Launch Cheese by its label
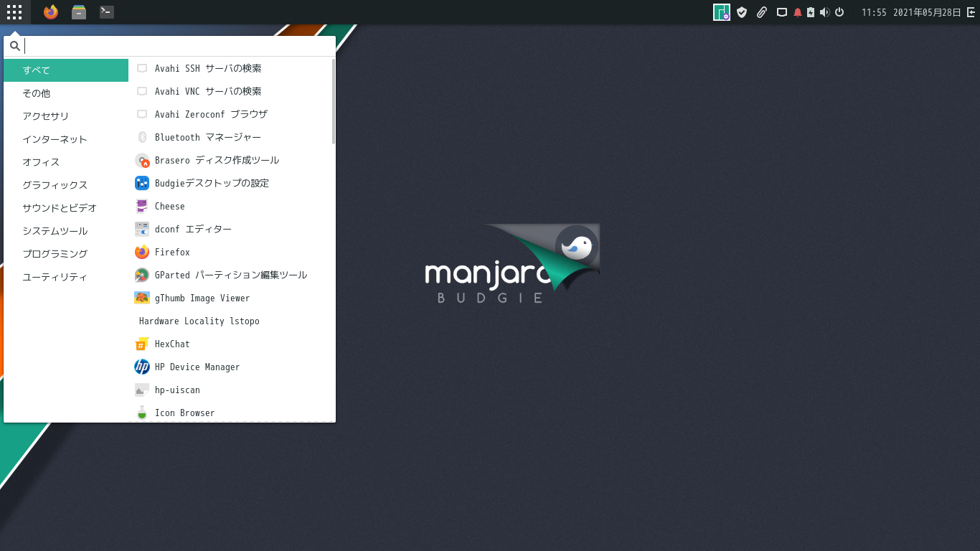Screen dimensions: 980x551 [x=170, y=206]
